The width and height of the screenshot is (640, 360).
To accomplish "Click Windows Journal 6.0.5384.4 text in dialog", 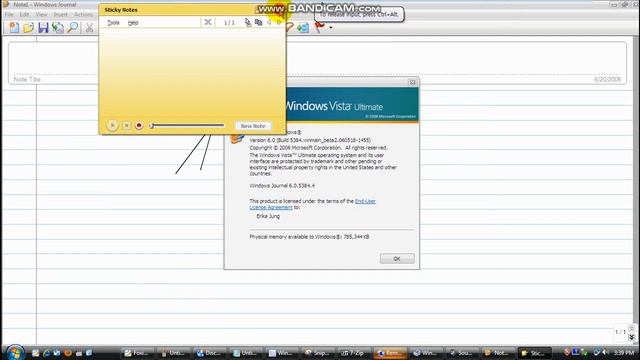I will 282,186.
